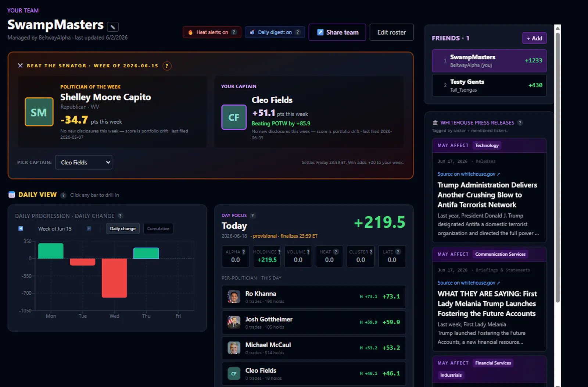Drill into the Thursday bar

[146, 253]
